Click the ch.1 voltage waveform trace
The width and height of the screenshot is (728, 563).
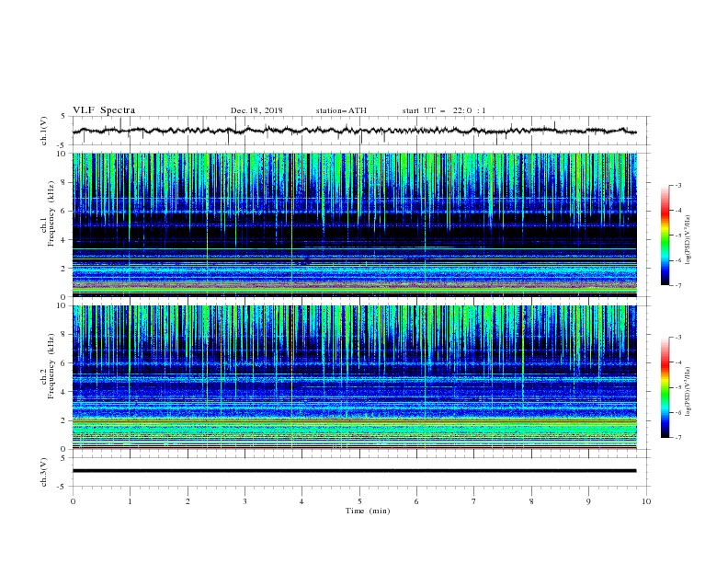coord(354,131)
